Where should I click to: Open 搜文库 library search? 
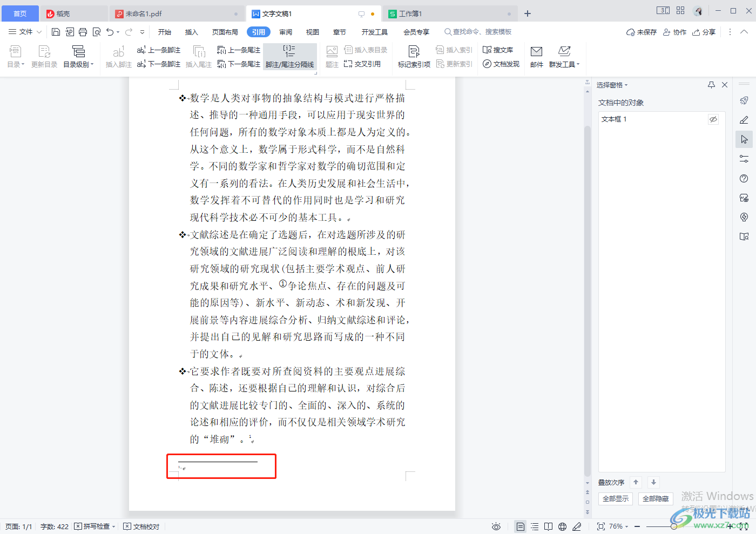(498, 50)
